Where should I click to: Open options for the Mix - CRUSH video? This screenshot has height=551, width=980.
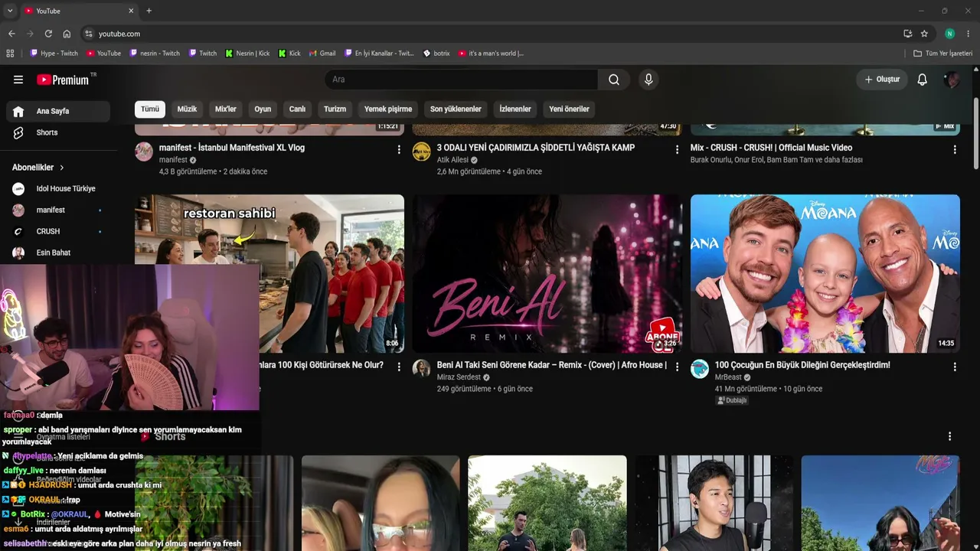(x=955, y=150)
